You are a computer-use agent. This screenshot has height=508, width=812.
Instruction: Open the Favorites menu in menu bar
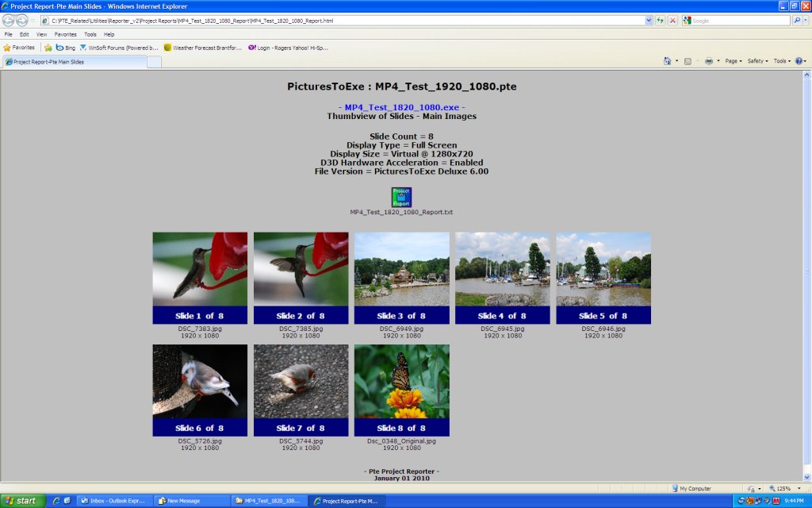[x=65, y=34]
